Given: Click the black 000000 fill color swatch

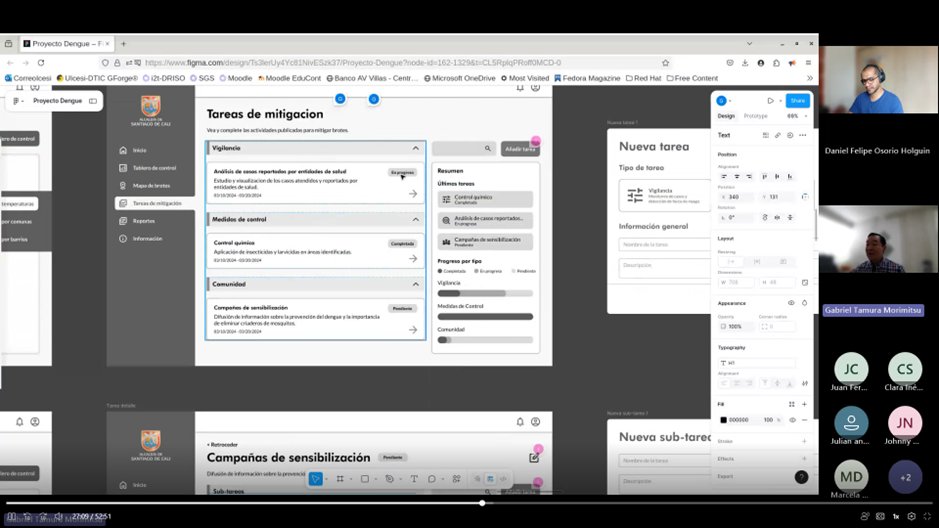Looking at the screenshot, I should tap(724, 420).
